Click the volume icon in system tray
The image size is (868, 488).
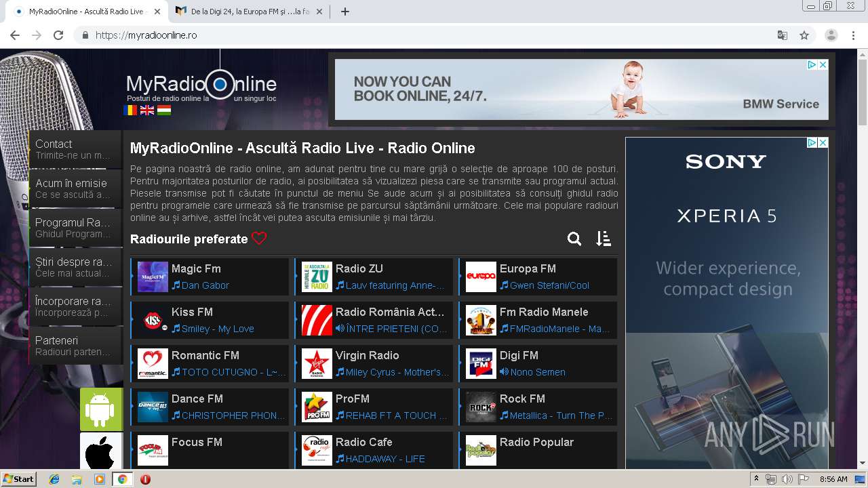click(x=787, y=479)
